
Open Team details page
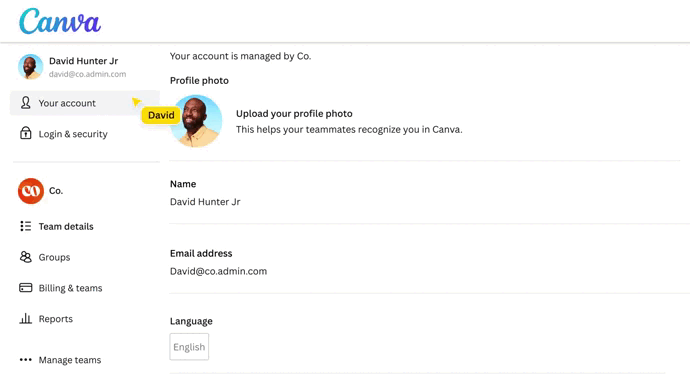pyautogui.click(x=66, y=227)
